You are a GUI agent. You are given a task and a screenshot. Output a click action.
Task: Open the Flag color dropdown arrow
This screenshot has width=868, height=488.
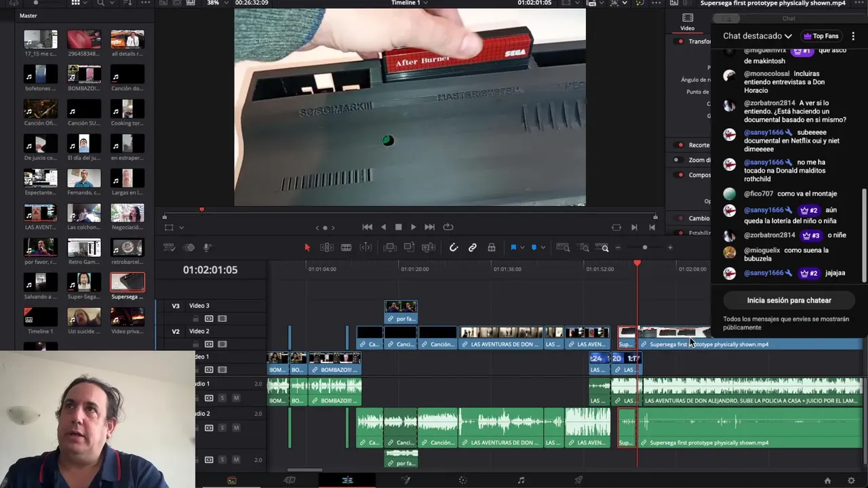[523, 247]
